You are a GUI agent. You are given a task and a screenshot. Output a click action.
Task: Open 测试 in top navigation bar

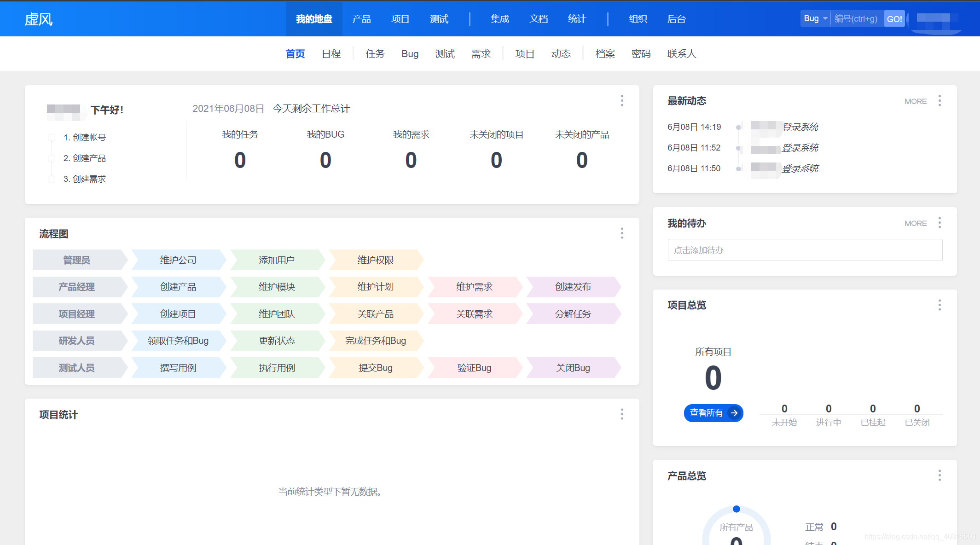[439, 19]
